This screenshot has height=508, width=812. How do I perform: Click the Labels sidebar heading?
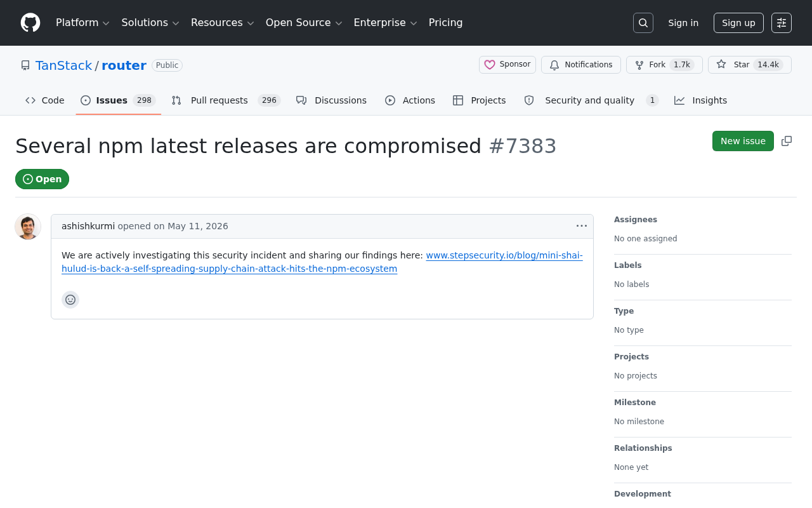pyautogui.click(x=628, y=265)
